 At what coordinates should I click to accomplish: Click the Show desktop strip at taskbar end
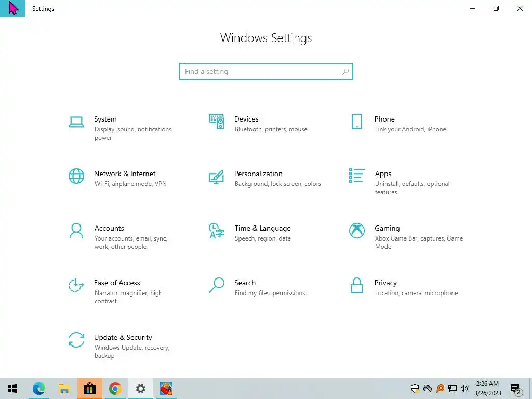(530, 389)
